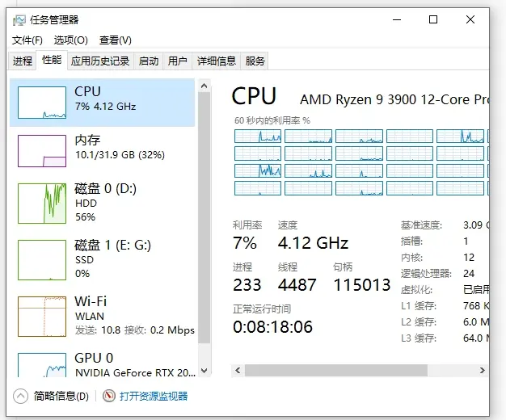The height and width of the screenshot is (420, 506).
Task: Open 磁盘 1 (E: G:) SSD graph
Action: tap(42, 259)
